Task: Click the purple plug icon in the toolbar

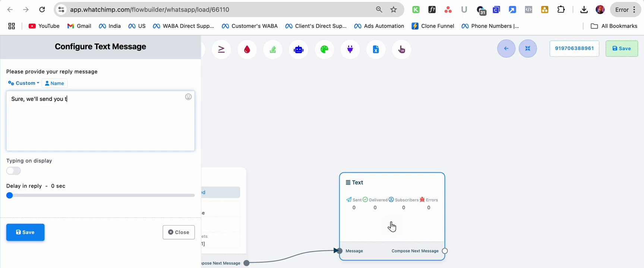Action: coord(350,49)
